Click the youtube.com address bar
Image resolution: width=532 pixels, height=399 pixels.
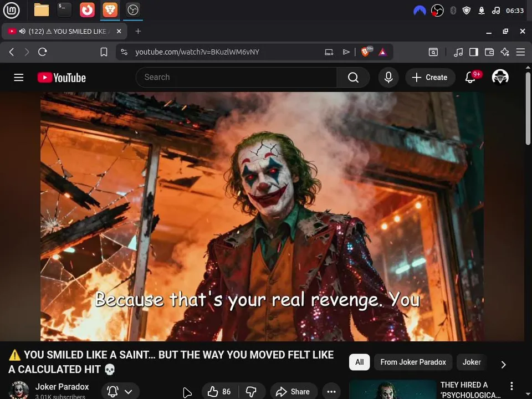pyautogui.click(x=197, y=52)
